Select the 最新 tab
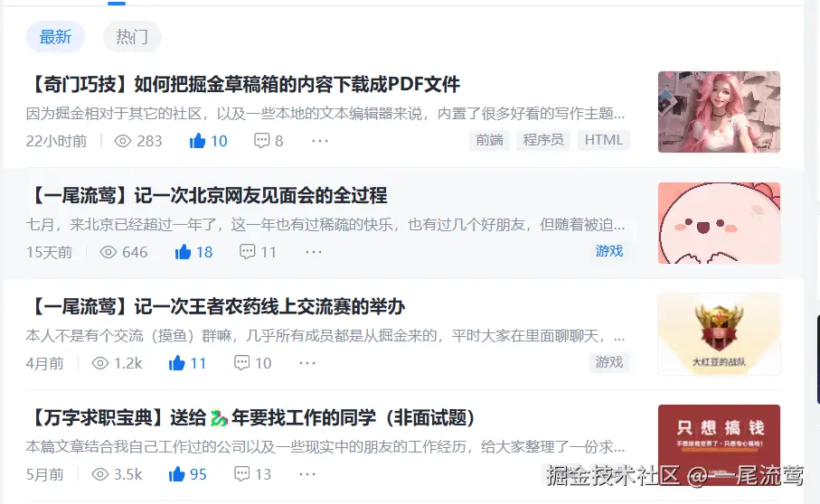 tap(55, 36)
